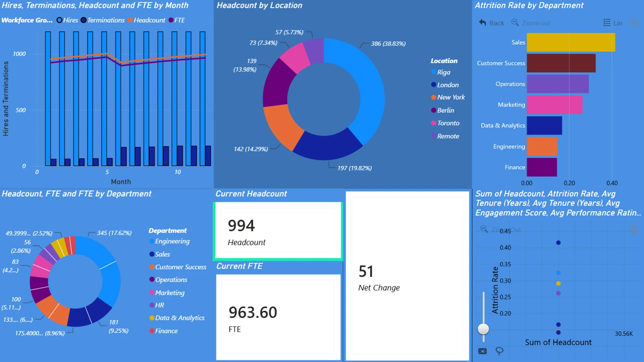Click the vertical zoom slider handle
The image size is (644, 362).
point(483,329)
